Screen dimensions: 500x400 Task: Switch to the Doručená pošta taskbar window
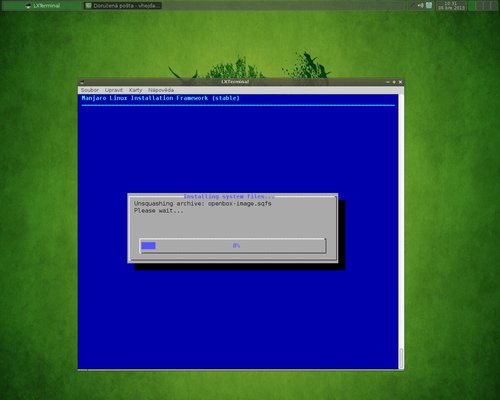pyautogui.click(x=122, y=6)
